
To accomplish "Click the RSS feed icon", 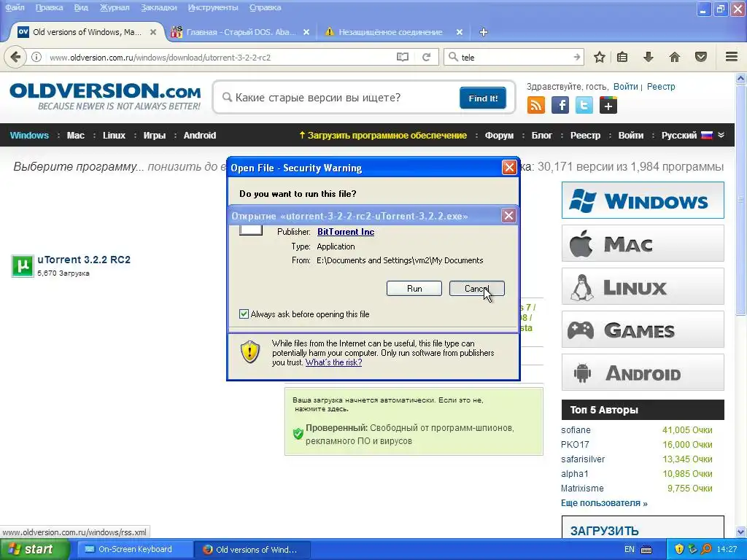I will coord(536,105).
